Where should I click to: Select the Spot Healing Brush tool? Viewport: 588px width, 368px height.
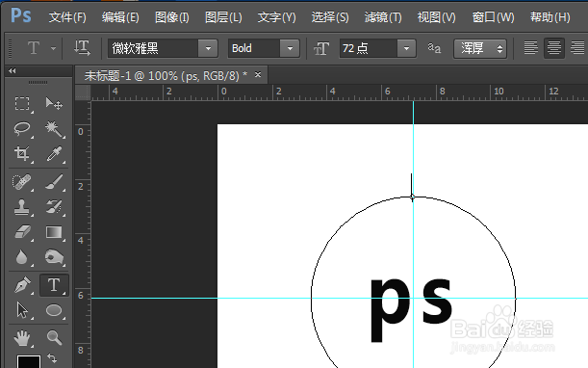pyautogui.click(x=22, y=182)
